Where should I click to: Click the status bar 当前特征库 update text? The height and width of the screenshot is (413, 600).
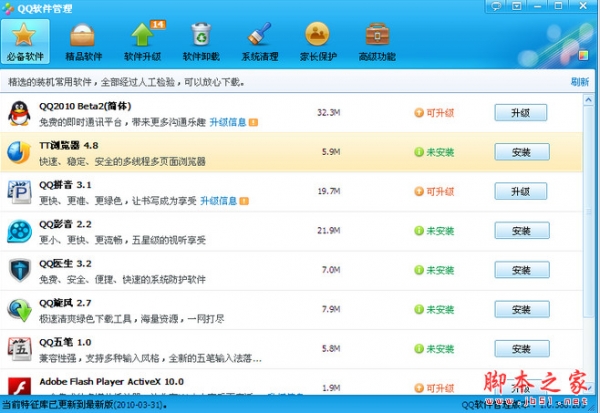pyautogui.click(x=84, y=405)
